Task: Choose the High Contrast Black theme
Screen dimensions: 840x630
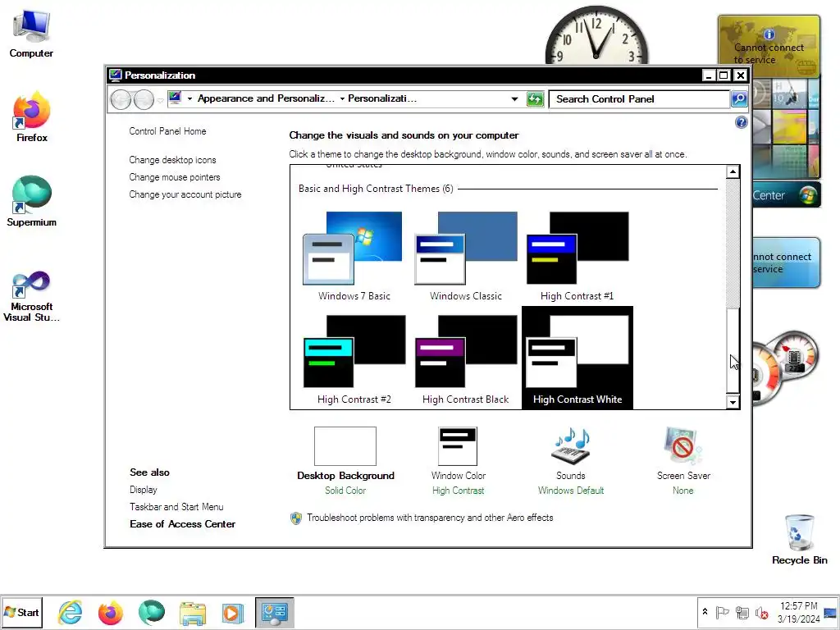Action: pos(466,359)
